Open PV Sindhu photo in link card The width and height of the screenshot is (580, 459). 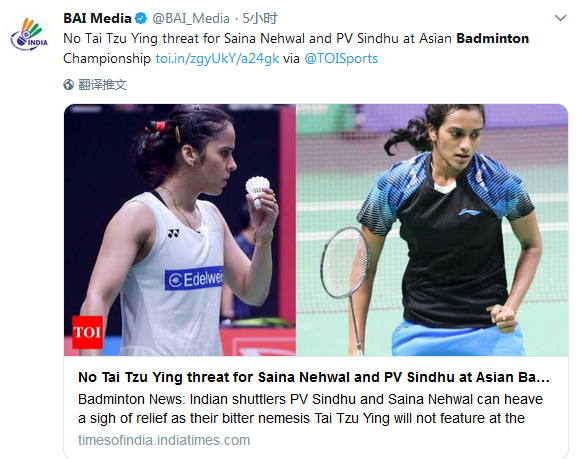point(432,230)
